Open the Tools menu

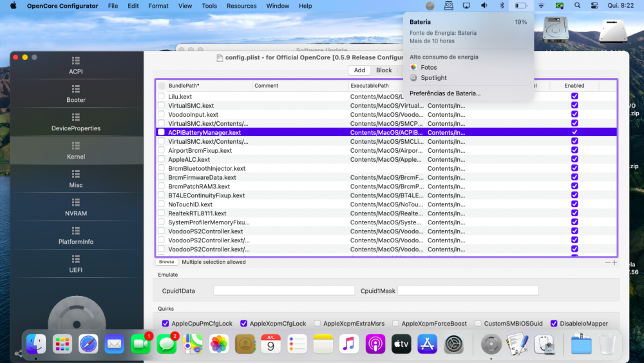(x=209, y=6)
